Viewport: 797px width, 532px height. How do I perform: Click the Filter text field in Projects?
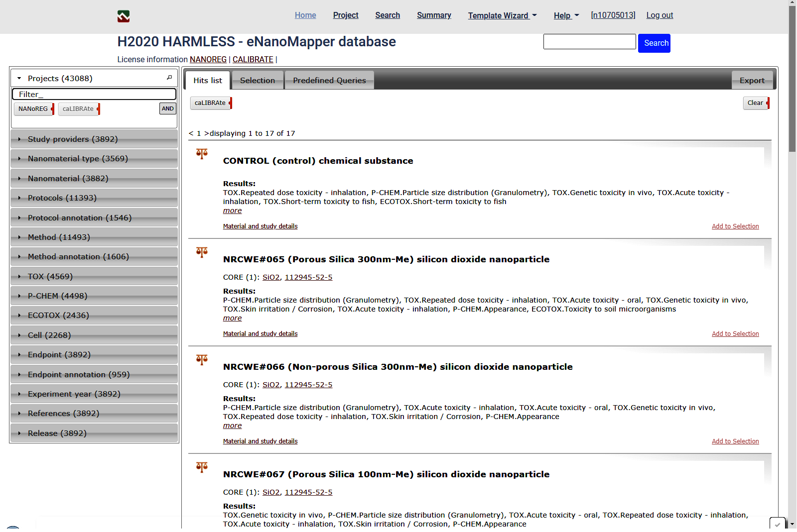point(94,94)
